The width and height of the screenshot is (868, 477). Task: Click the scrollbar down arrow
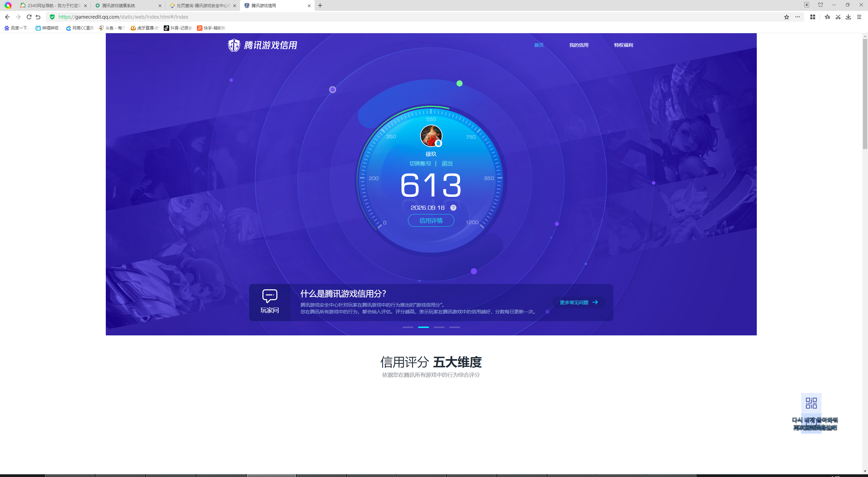(x=865, y=471)
